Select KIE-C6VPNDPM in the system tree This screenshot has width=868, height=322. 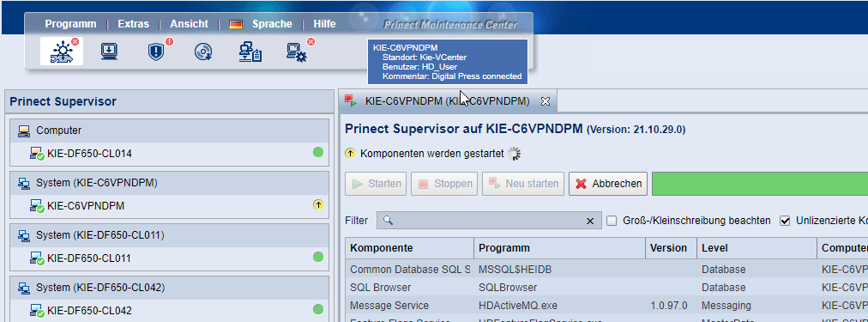169,205
